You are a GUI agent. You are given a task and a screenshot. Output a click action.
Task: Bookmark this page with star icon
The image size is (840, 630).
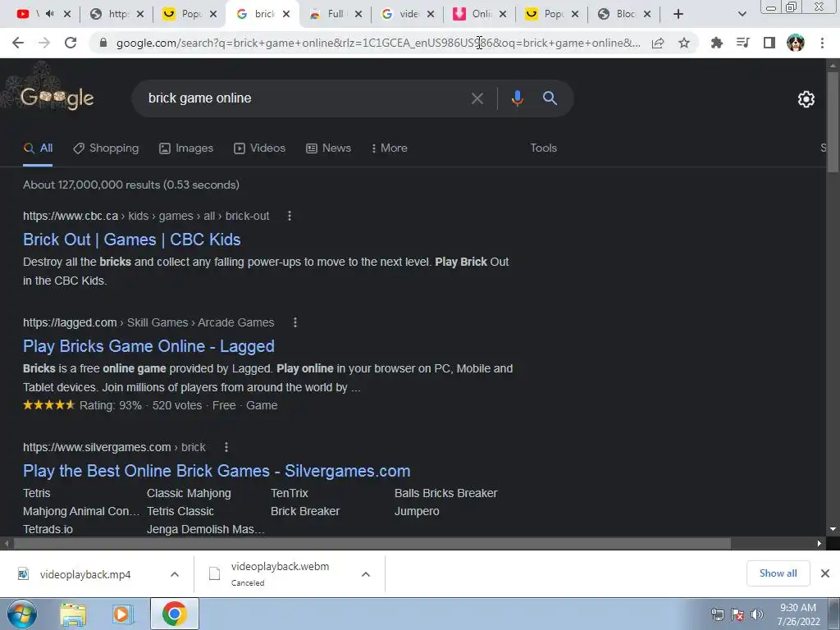click(684, 43)
